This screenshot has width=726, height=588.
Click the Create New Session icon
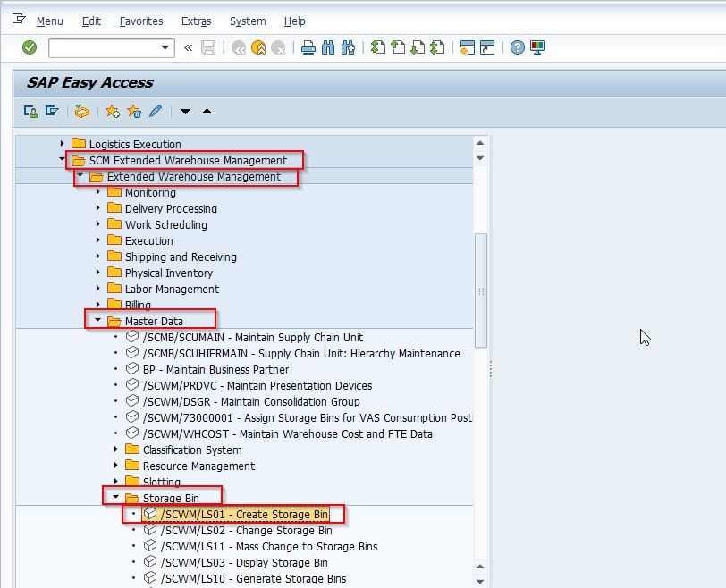(x=468, y=47)
